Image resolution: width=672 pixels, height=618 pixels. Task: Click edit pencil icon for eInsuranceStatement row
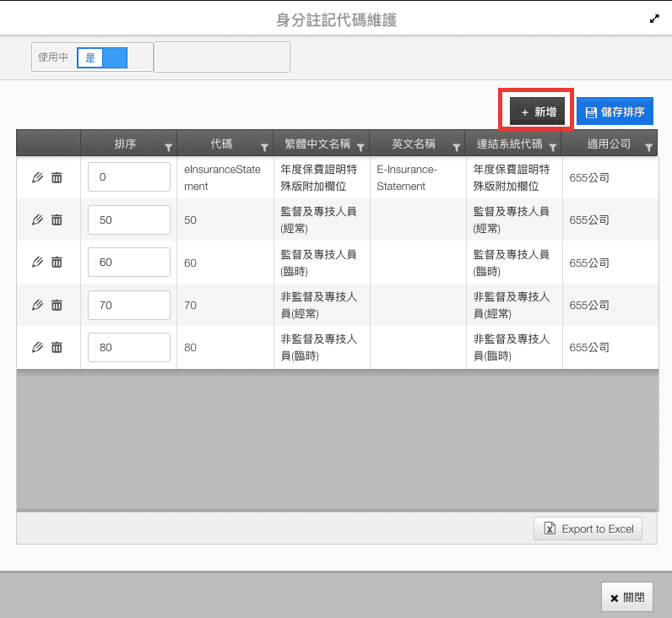(36, 178)
